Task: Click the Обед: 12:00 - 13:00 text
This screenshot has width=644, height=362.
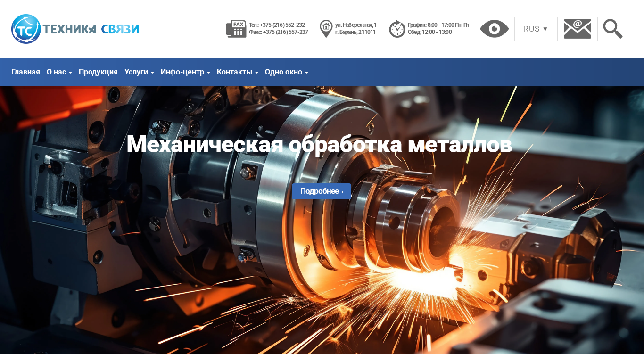Action: 430,32
